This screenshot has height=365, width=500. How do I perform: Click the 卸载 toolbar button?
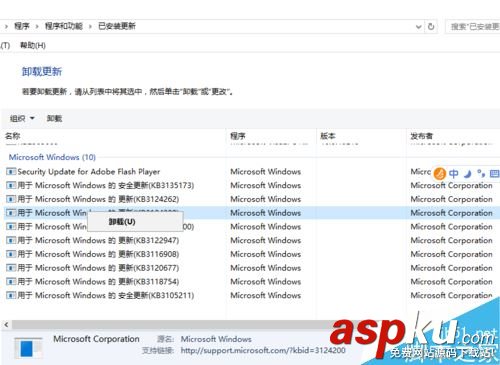(x=54, y=118)
